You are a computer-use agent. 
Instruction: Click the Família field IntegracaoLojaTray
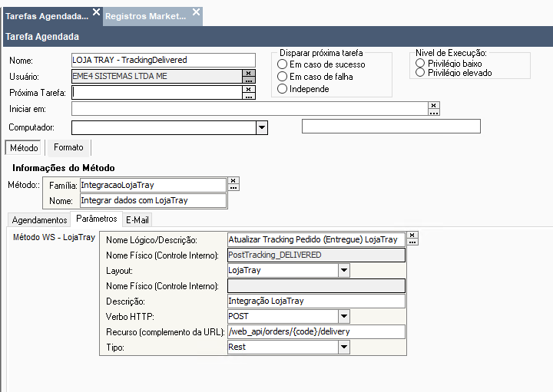pos(153,185)
